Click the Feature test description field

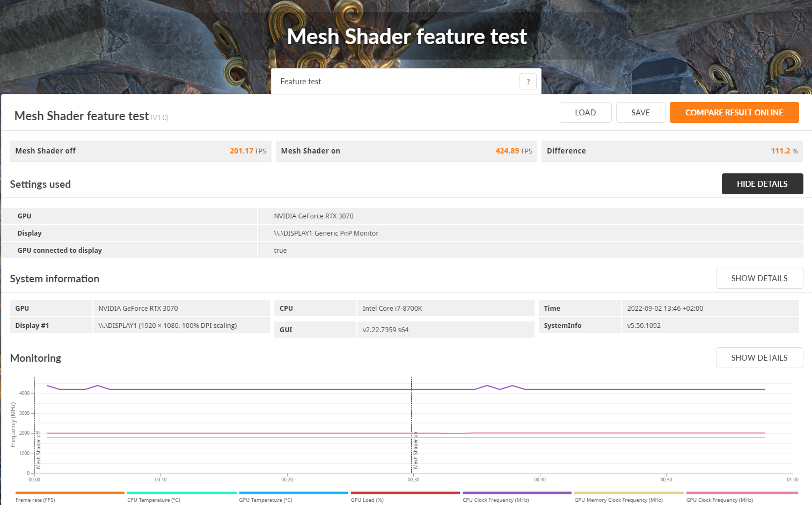pyautogui.click(x=406, y=82)
